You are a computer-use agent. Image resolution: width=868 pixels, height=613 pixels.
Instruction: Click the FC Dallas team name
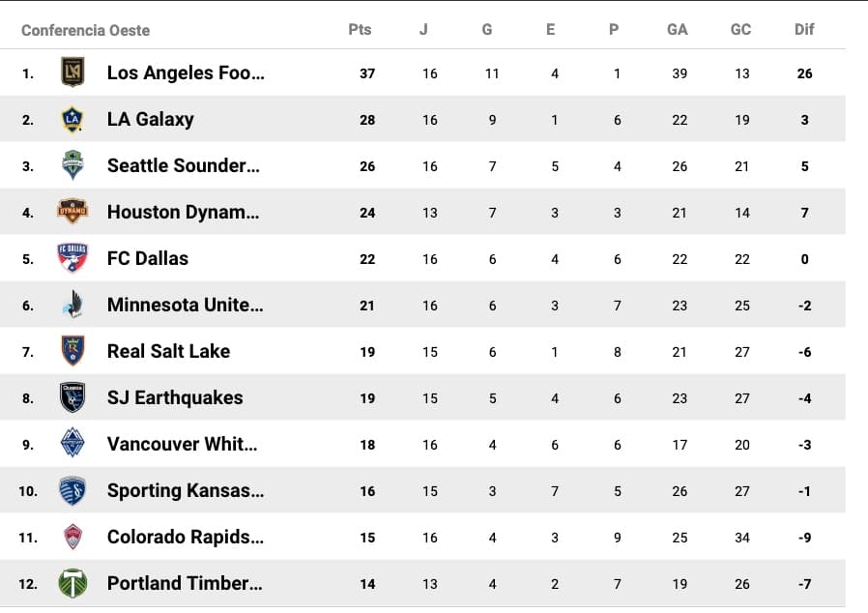coord(147,259)
